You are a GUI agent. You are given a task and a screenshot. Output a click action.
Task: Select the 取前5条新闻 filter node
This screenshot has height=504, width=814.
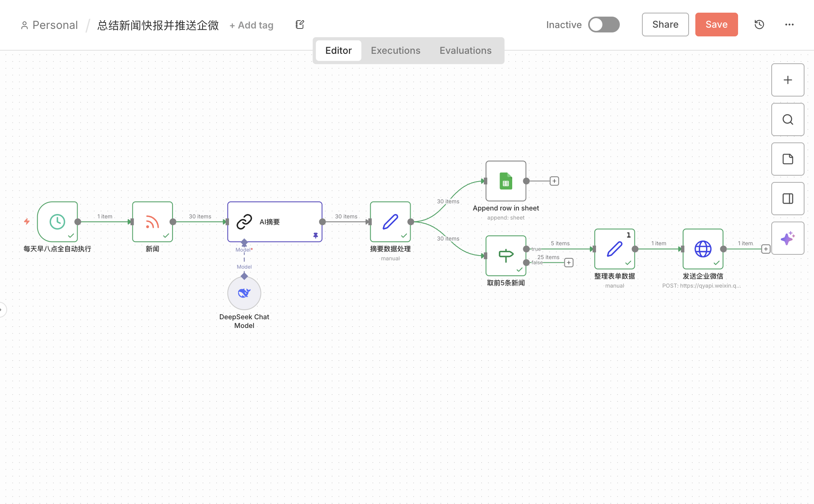pos(505,256)
